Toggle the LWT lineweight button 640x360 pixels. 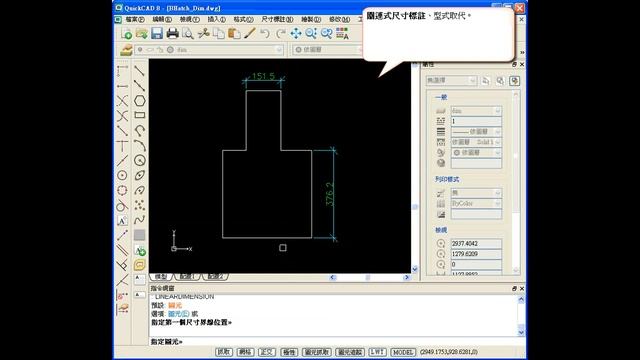pos(377,352)
